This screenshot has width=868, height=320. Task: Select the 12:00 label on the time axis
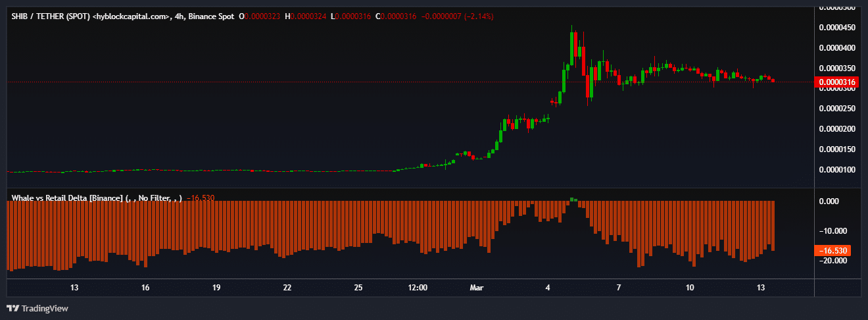pyautogui.click(x=418, y=288)
